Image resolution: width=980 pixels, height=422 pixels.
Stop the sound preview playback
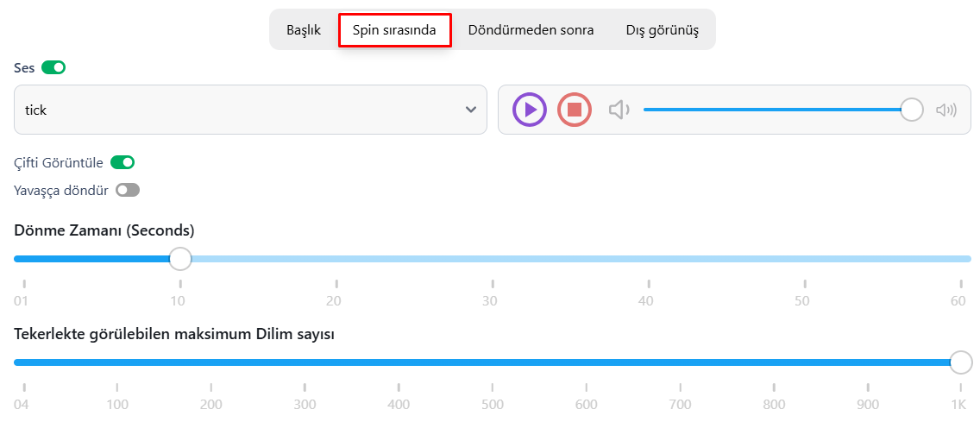click(575, 110)
